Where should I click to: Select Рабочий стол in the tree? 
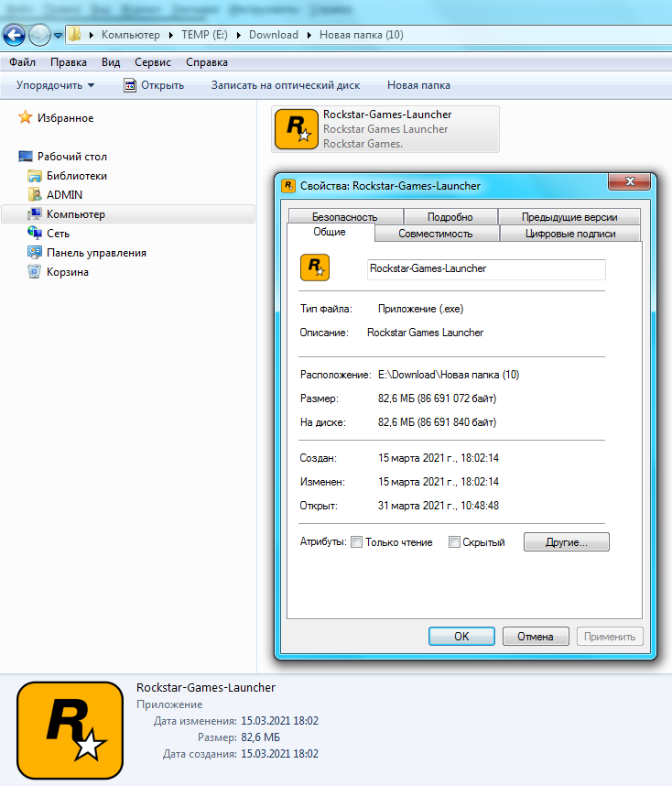tap(72, 157)
